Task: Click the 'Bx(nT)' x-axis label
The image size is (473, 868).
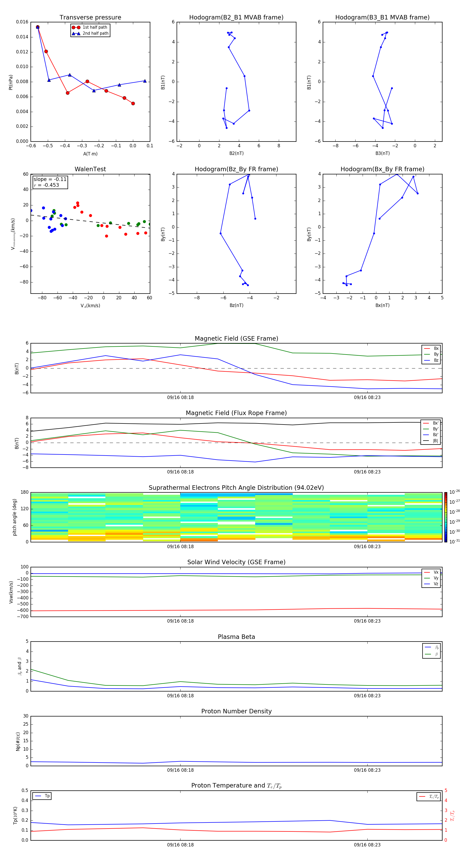Action: [x=382, y=305]
